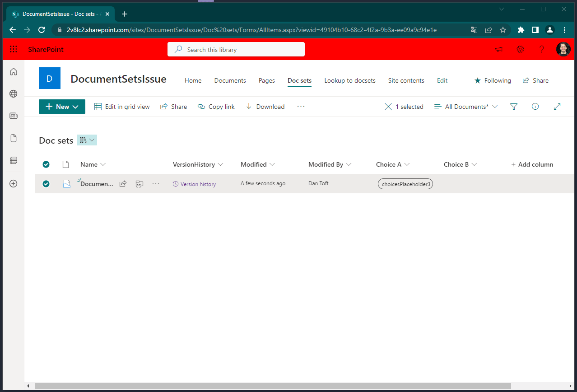577x392 pixels.
Task: Click the Search this library box
Action: 236,50
